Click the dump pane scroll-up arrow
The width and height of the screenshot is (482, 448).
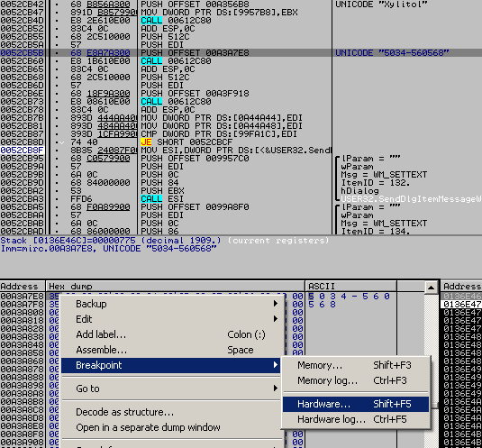[431, 288]
